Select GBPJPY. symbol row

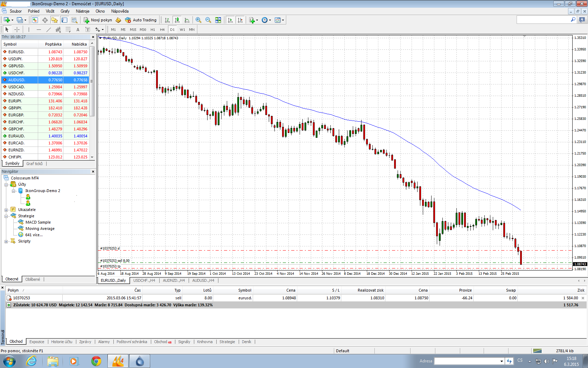pos(45,108)
